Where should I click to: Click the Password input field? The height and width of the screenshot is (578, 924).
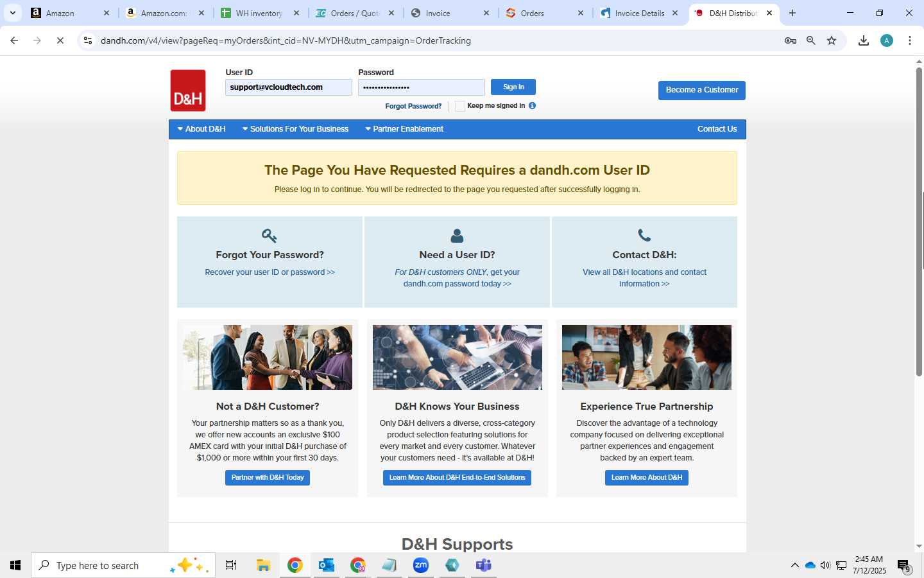422,87
